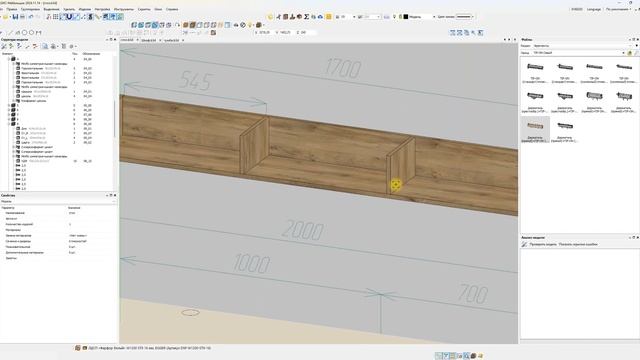
Task: Toggle the brown textured cube display mode
Action: coord(192,25)
